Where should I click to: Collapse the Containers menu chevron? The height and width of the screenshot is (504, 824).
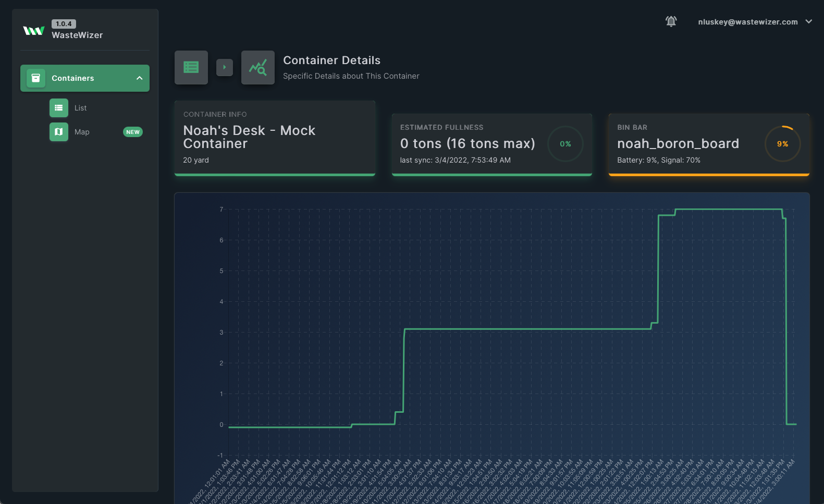click(x=139, y=78)
